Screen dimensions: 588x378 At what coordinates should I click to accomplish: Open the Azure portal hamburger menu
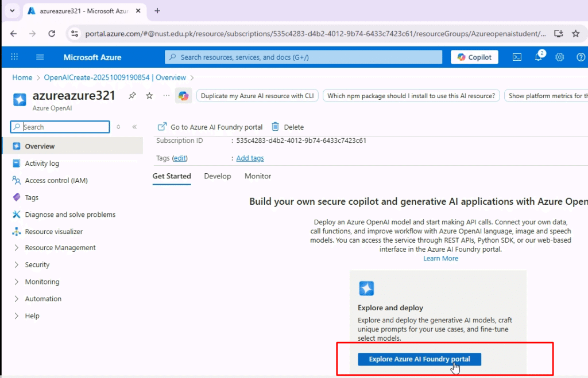40,57
